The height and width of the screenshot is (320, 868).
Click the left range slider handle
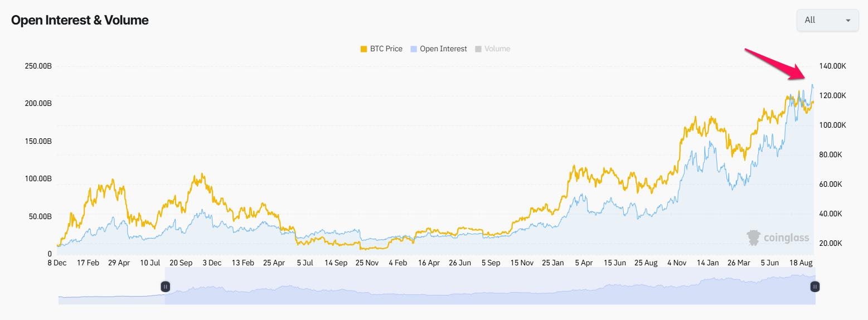pos(166,287)
